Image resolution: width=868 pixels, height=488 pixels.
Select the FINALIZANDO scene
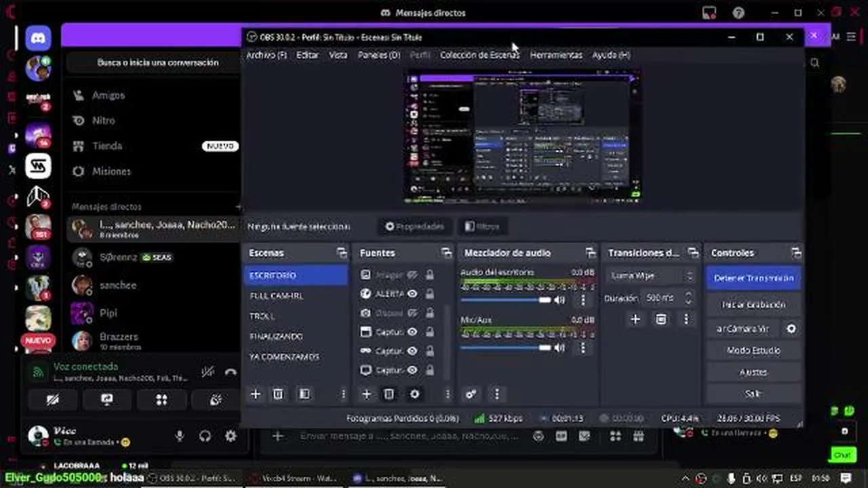point(296,336)
